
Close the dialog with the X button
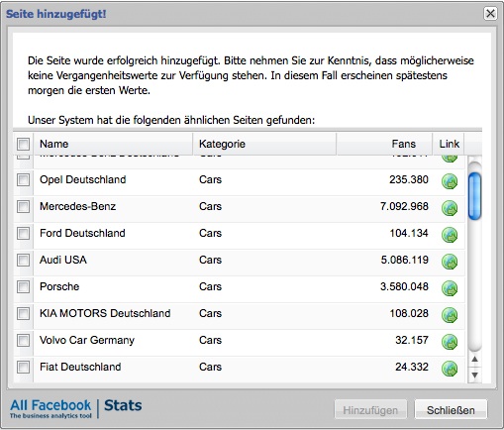tap(490, 14)
